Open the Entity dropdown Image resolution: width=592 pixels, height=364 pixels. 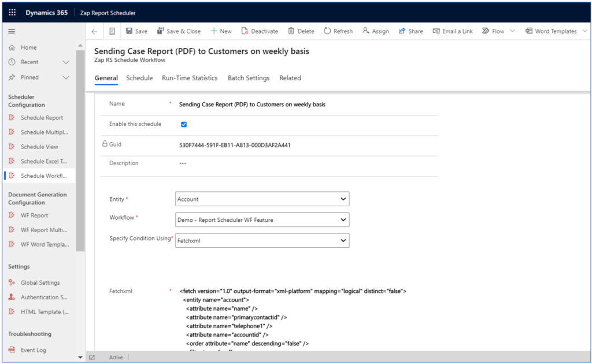(262, 199)
